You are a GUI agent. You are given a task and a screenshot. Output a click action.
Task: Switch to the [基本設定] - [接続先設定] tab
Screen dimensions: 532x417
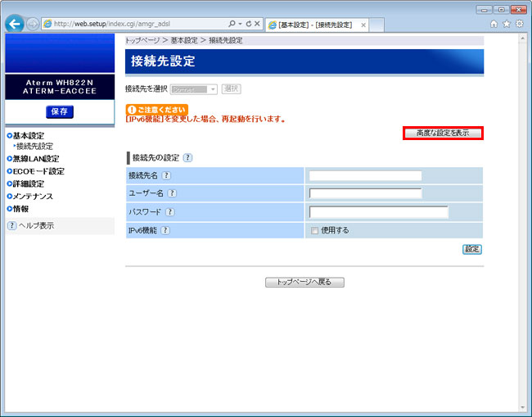[x=315, y=25]
